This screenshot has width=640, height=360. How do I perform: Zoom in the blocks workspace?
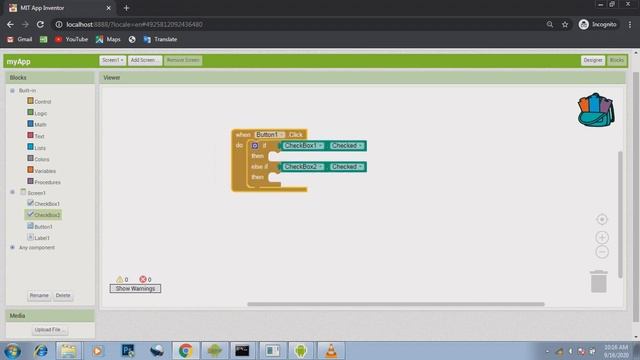tap(602, 237)
